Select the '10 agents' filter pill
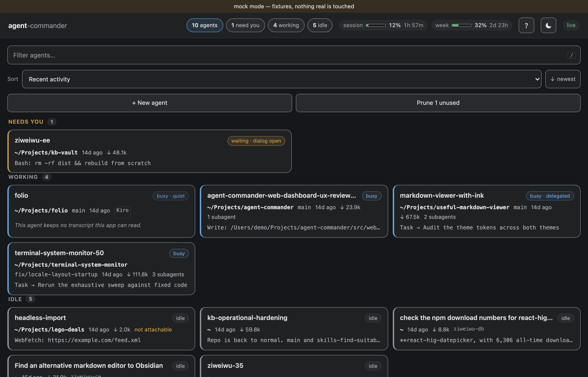This screenshot has height=377, width=588. tap(204, 25)
